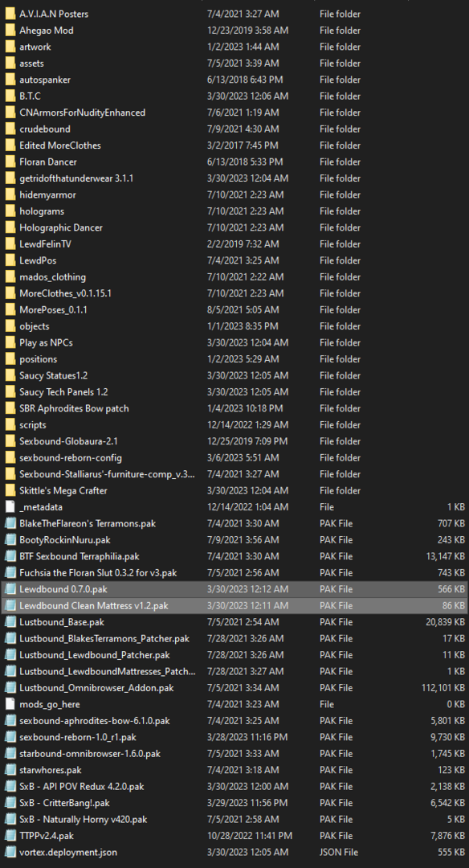Screen dimensions: 469x868
Task: Select the BootyRockinNuru.pak file icon
Action: [x=10, y=540]
